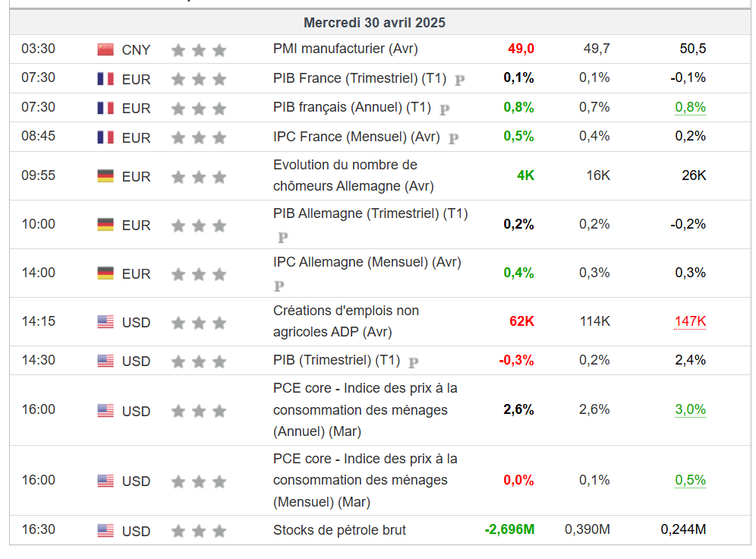Click importance stars on PMI manufacturier row

(199, 50)
